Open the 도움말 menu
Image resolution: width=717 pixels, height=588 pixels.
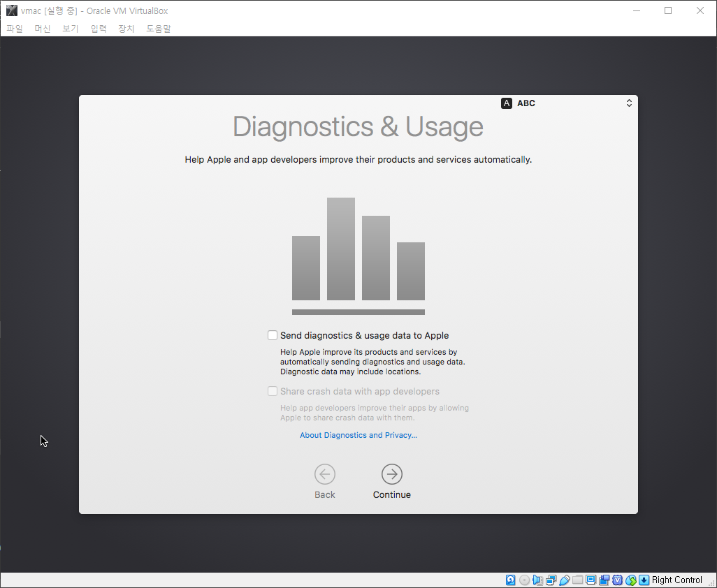[158, 29]
